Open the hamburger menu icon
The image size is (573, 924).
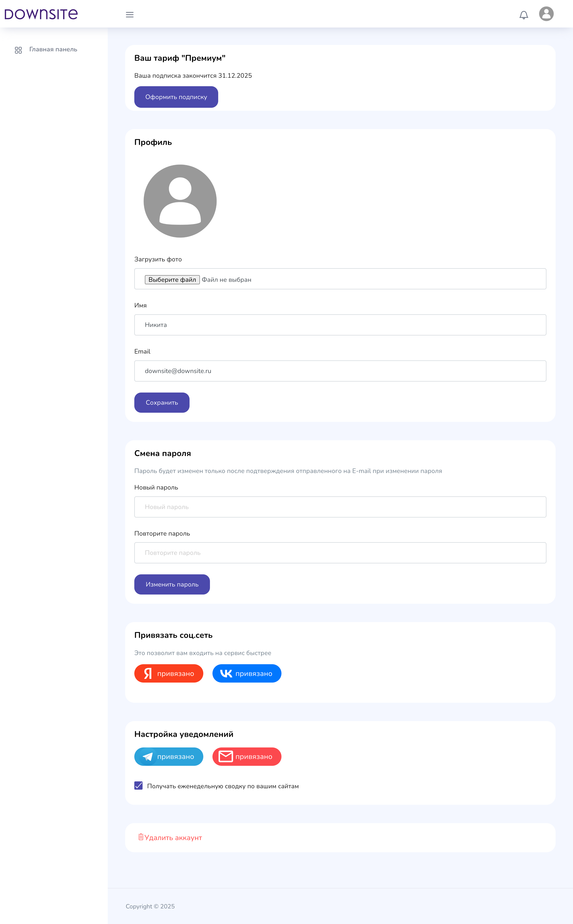(129, 15)
